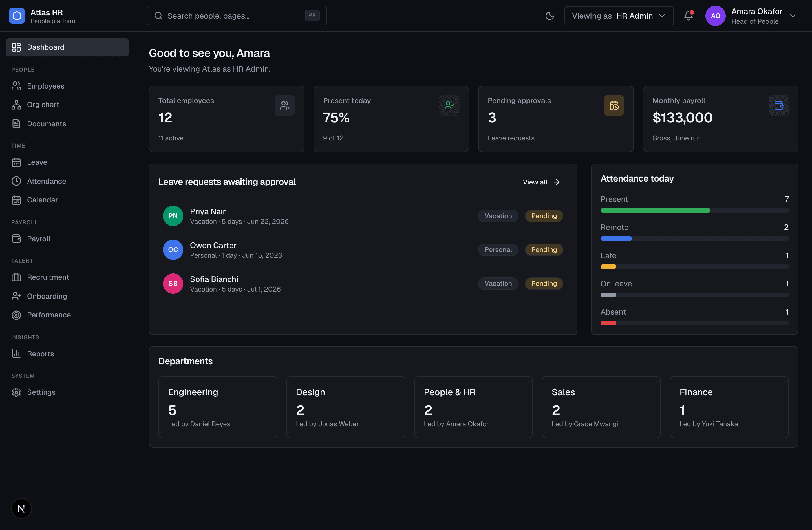812x530 pixels.
Task: Click the Pending badge on Sofia Bianchi's row
Action: 544,283
